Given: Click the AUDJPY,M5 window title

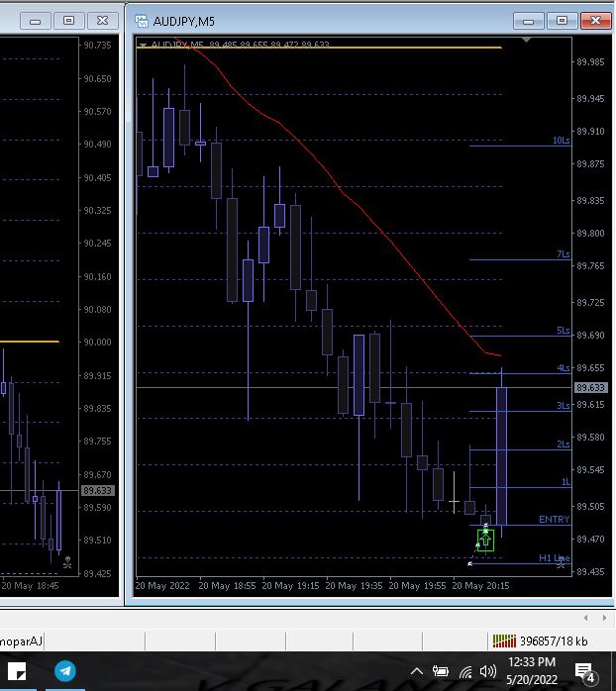Looking at the screenshot, I should [183, 21].
